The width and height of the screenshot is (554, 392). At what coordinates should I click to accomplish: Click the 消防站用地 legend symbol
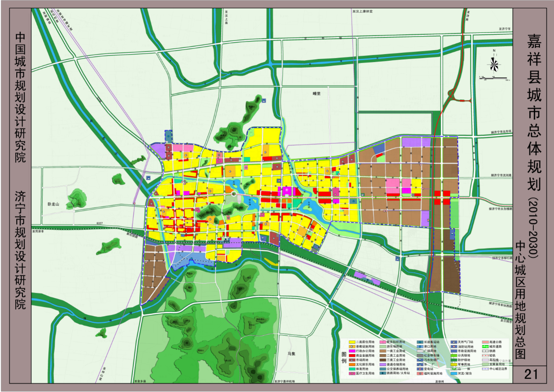tap(454, 346)
